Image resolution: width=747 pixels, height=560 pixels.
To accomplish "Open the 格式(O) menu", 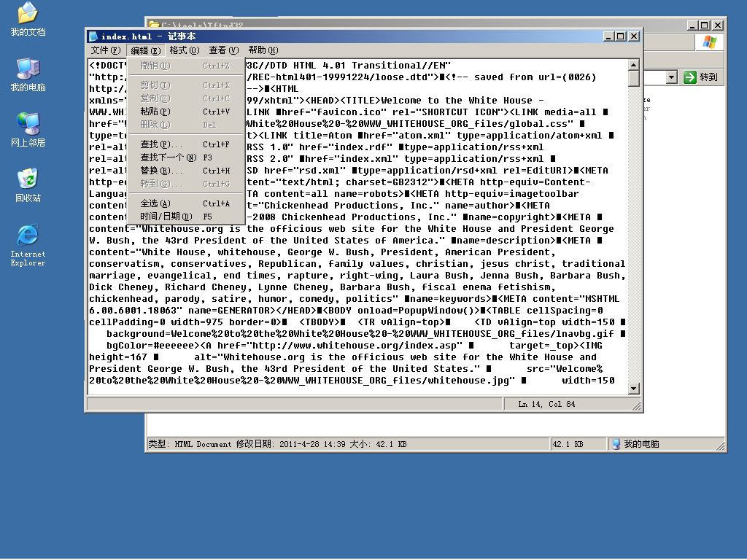I will click(184, 50).
